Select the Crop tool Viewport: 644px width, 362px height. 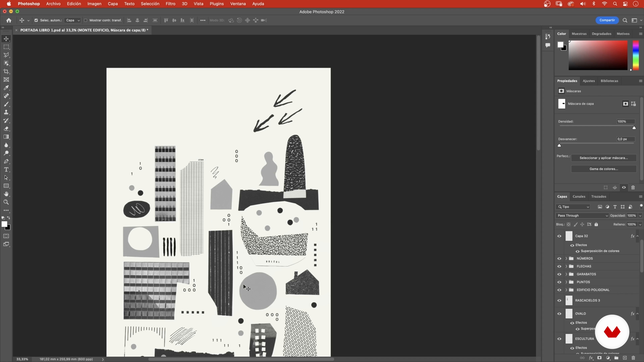6,71
